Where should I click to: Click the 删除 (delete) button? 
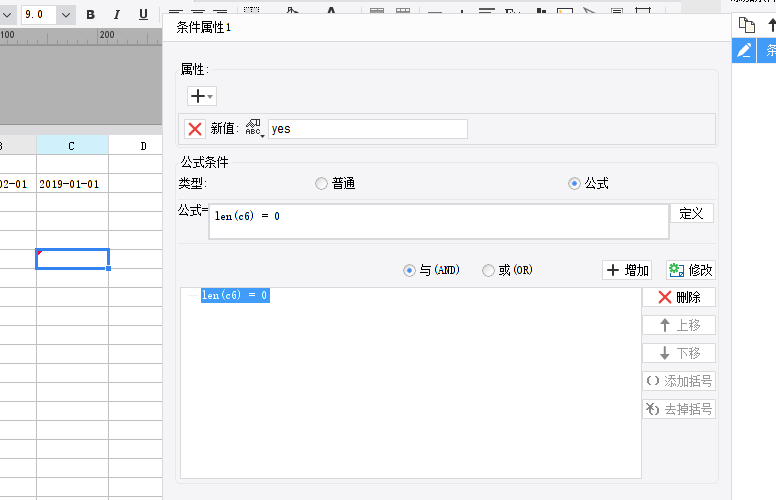tap(679, 297)
